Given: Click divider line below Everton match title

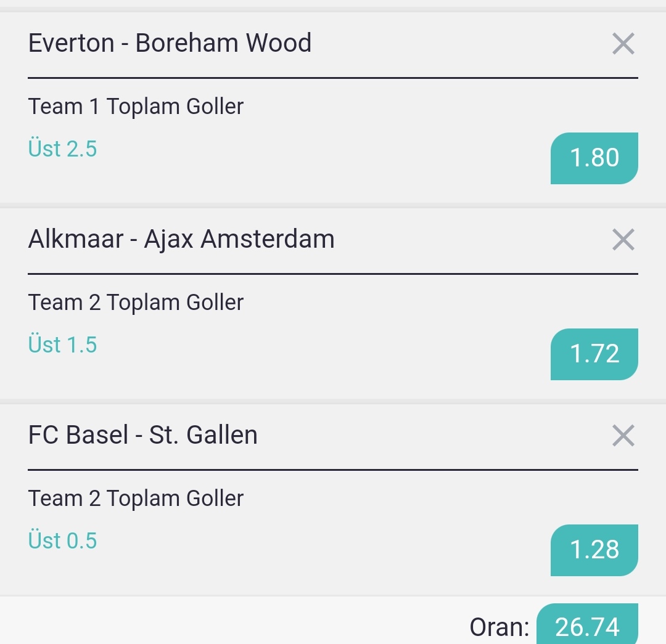Looking at the screenshot, I should [333, 78].
